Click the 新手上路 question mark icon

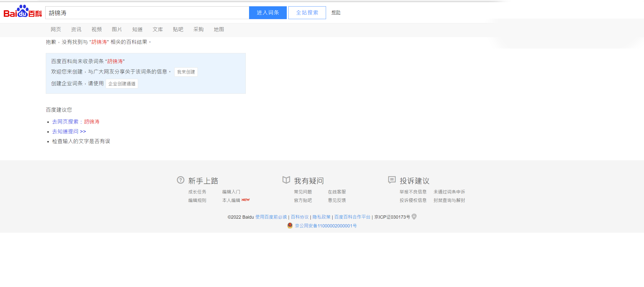[181, 180]
